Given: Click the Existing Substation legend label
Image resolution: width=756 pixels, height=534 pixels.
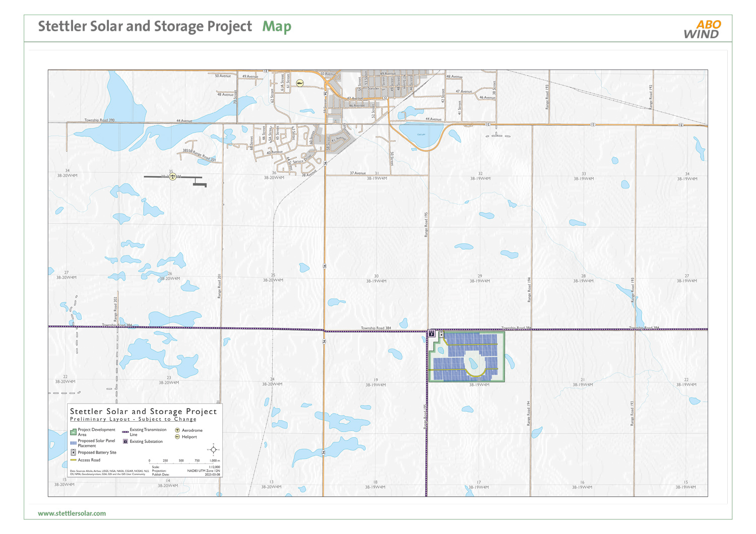Looking at the screenshot, I should 146,441.
